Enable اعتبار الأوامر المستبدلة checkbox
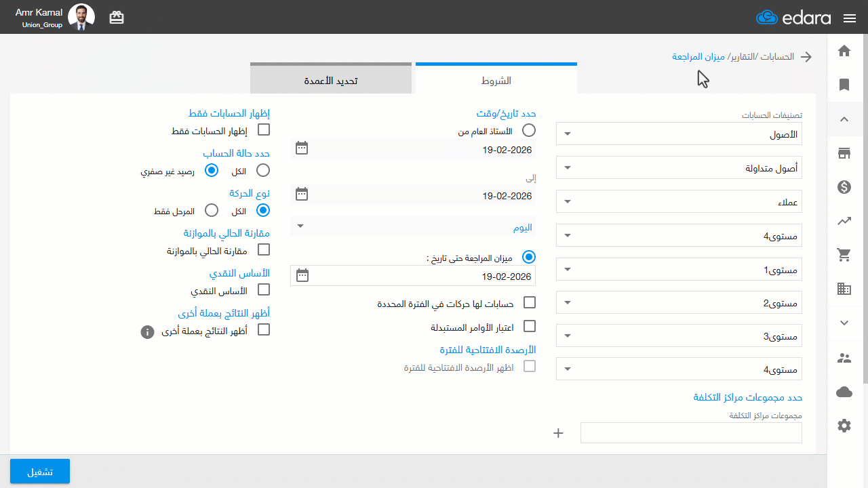Image resolution: width=868 pixels, height=488 pixels. 530,326
